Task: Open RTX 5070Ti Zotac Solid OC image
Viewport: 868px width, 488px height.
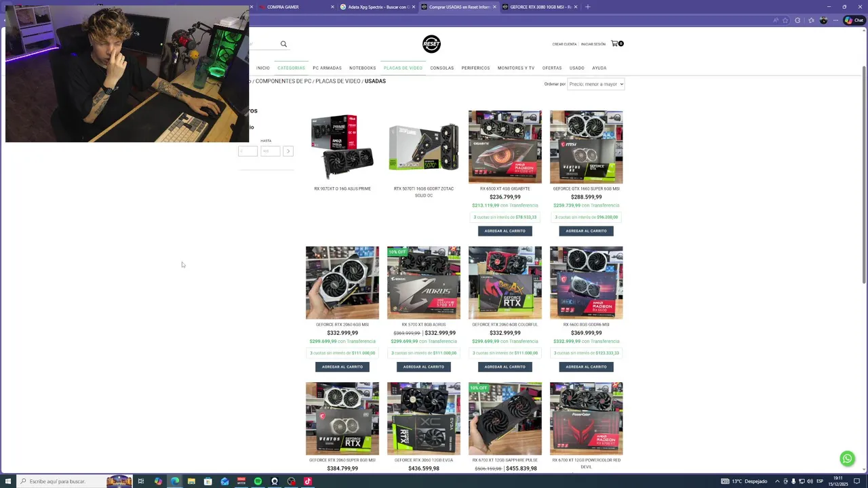Action: pyautogui.click(x=424, y=147)
